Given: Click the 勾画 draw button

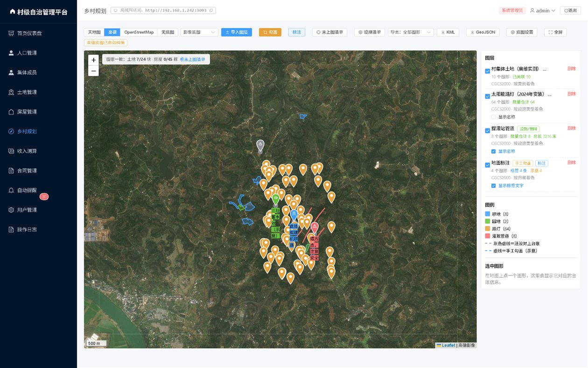Looking at the screenshot, I should click(x=270, y=32).
